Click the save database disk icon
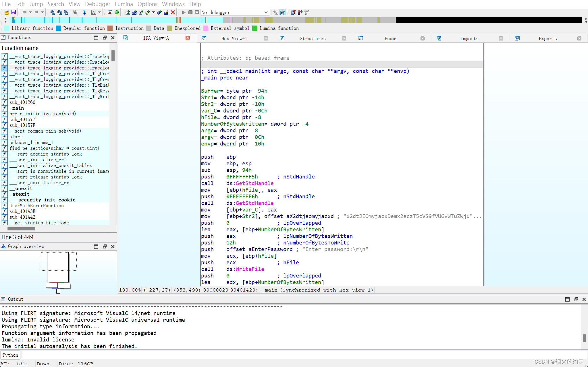 (x=14, y=12)
